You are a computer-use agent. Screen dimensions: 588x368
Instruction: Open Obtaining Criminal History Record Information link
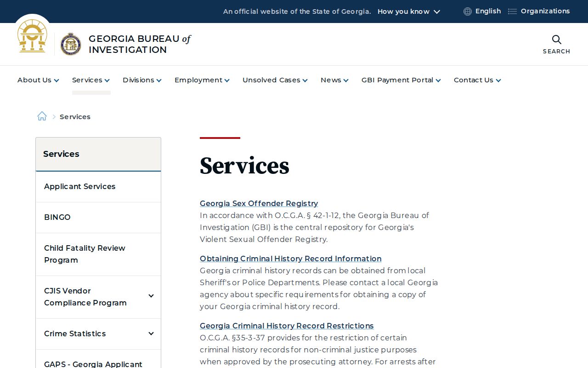(x=290, y=259)
